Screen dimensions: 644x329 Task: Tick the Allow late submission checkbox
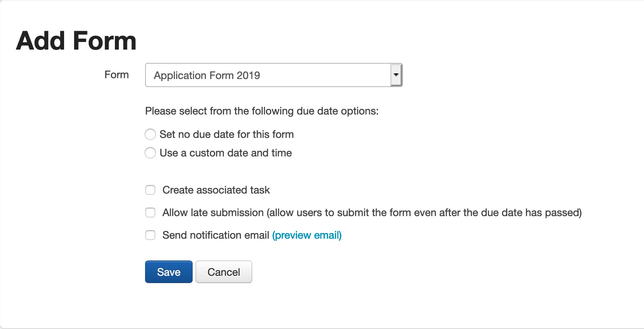[x=150, y=212]
